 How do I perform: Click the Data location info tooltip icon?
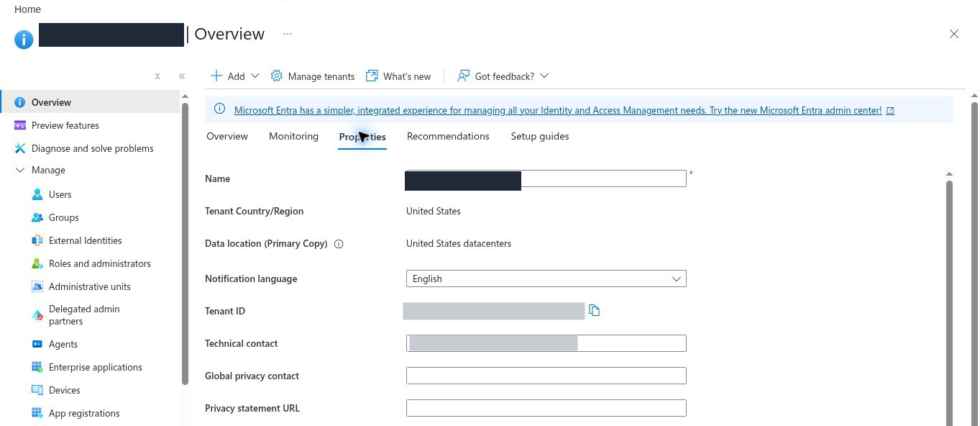[x=339, y=244]
